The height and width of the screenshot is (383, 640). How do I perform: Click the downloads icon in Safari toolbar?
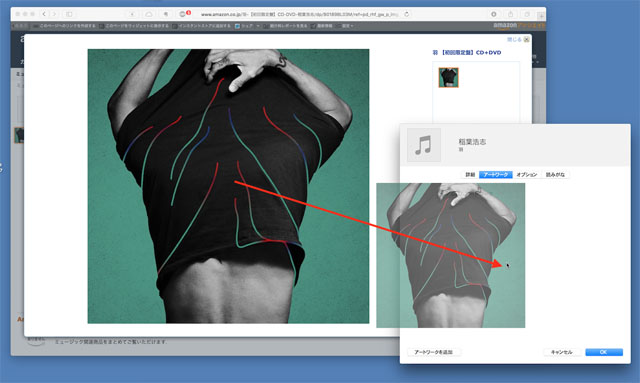(x=494, y=14)
